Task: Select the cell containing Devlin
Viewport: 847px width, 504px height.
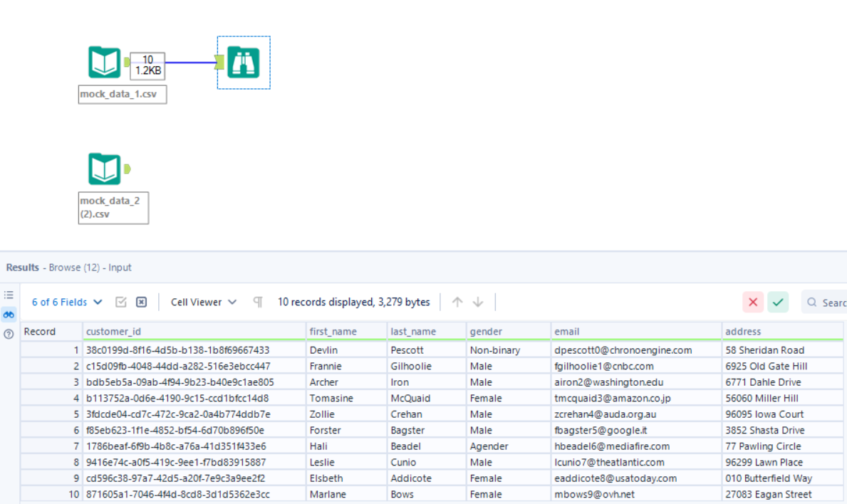Action: (x=324, y=350)
